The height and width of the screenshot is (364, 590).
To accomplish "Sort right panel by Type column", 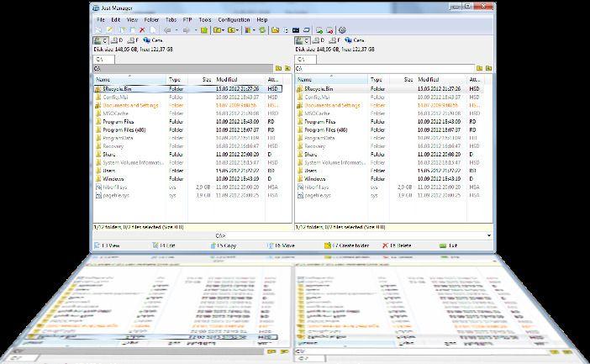I will point(378,79).
